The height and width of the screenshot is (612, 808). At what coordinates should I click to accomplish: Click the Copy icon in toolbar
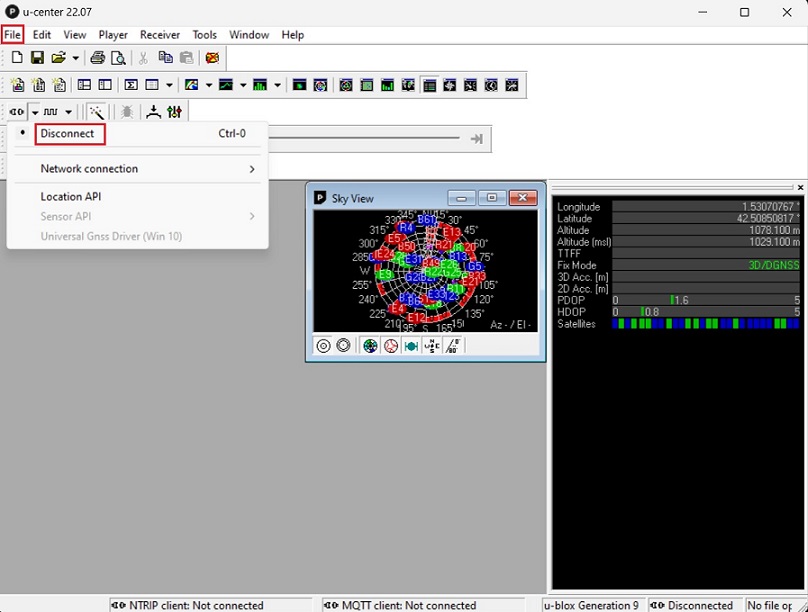[166, 58]
